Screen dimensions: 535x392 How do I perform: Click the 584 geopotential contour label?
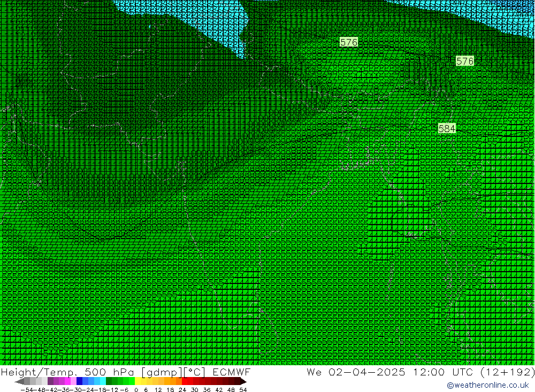pyautogui.click(x=447, y=129)
